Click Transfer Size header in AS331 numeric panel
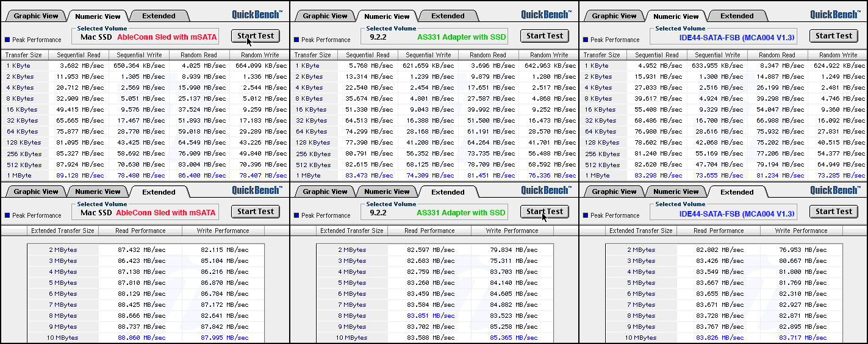868x344 pixels. coord(314,55)
